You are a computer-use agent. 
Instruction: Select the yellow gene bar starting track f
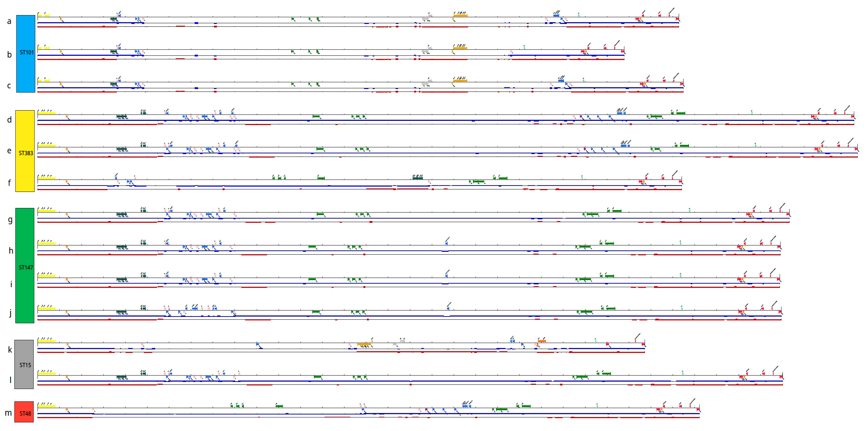pyautogui.click(x=47, y=178)
